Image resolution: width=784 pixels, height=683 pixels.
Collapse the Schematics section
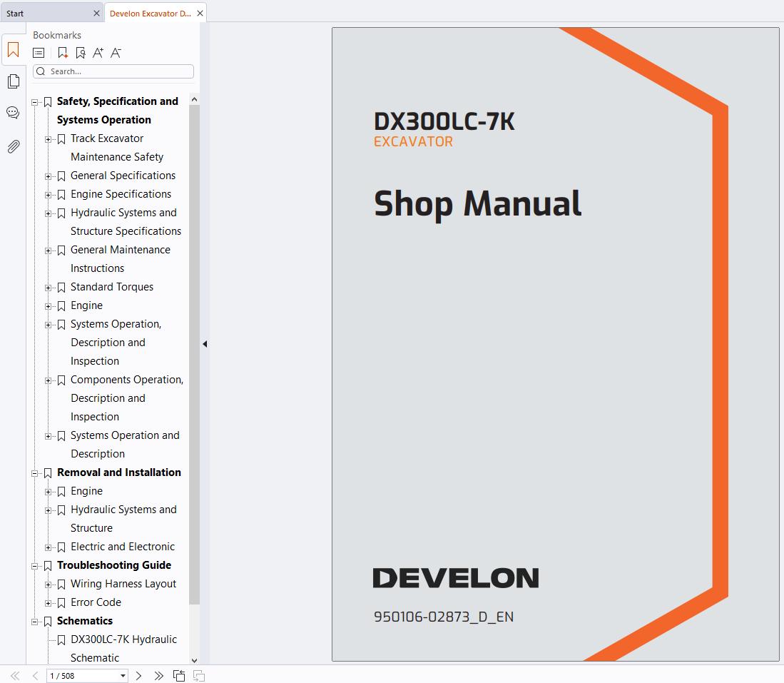tap(34, 622)
